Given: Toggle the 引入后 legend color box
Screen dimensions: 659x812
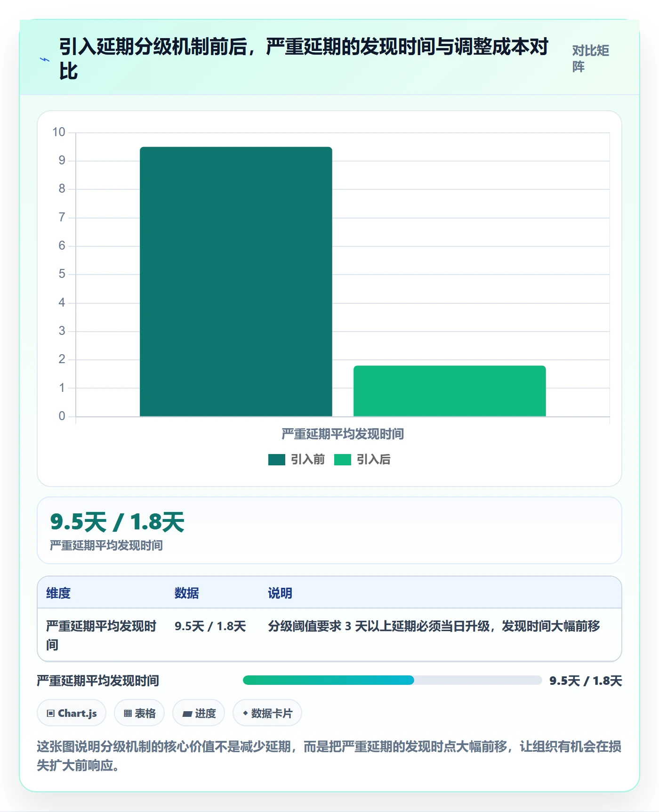Looking at the screenshot, I should coord(343,460).
